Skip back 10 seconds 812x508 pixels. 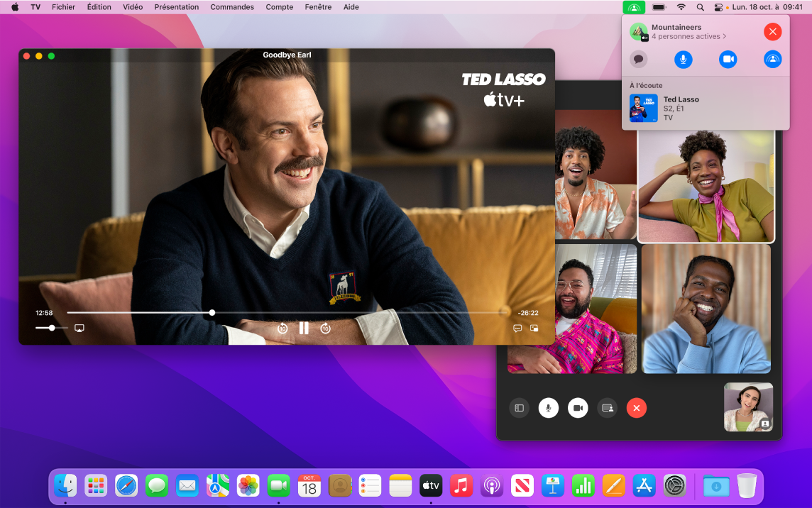[281, 327]
